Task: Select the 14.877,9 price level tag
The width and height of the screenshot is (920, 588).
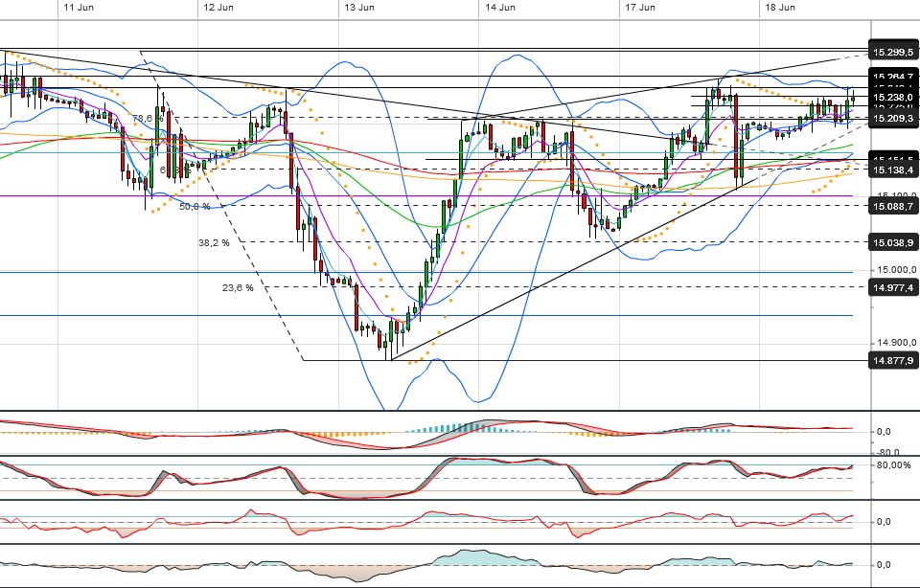Action: 893,360
